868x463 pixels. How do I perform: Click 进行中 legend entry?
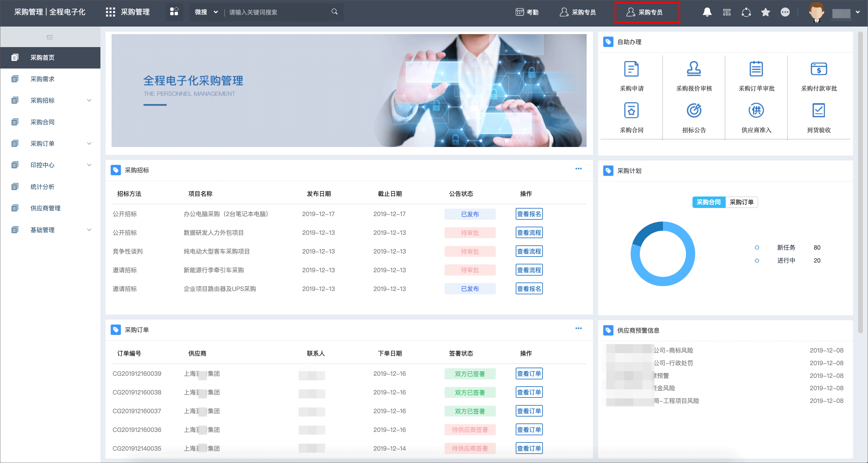tap(787, 261)
